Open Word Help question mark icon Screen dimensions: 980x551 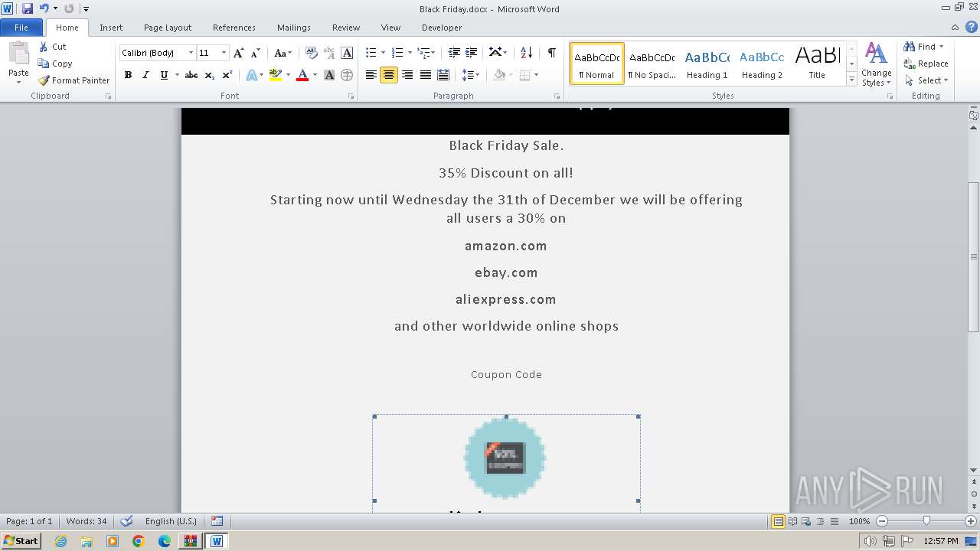point(972,27)
